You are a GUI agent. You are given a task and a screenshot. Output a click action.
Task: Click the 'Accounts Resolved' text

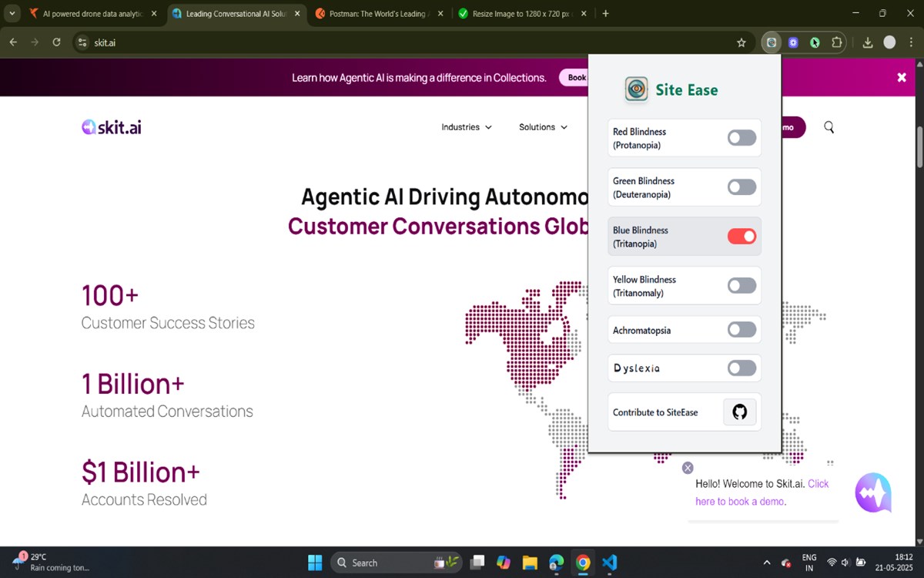click(144, 499)
